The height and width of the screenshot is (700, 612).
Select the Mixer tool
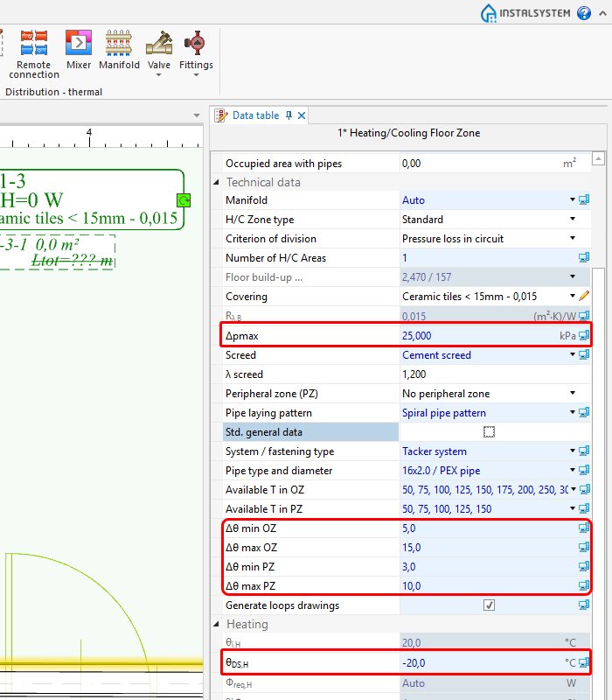pyautogui.click(x=79, y=42)
